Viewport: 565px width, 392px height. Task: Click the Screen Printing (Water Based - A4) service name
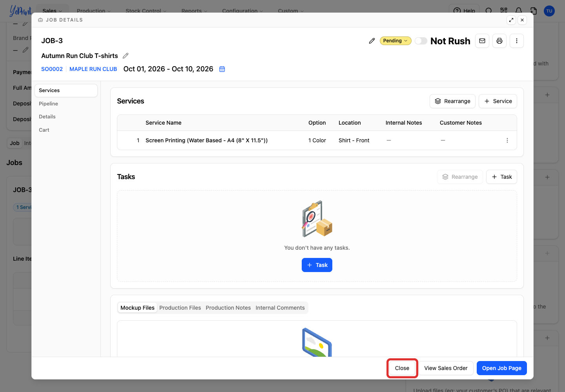(206, 140)
